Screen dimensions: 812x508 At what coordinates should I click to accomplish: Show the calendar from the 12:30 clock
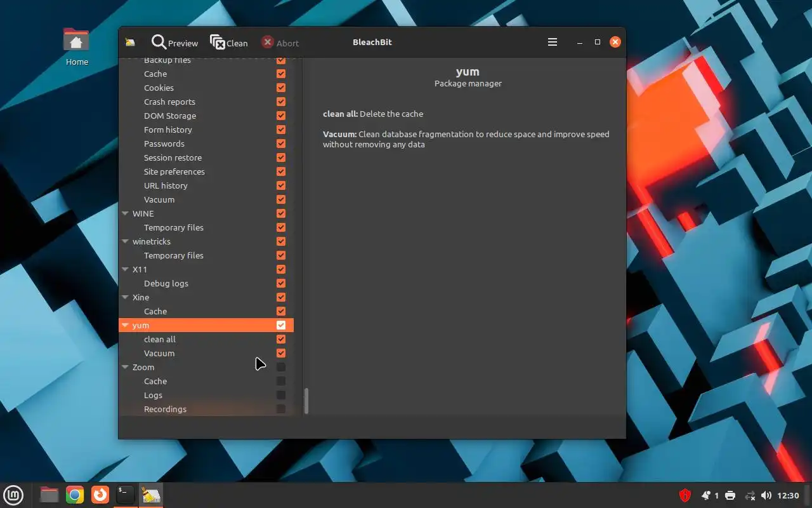[788, 495]
